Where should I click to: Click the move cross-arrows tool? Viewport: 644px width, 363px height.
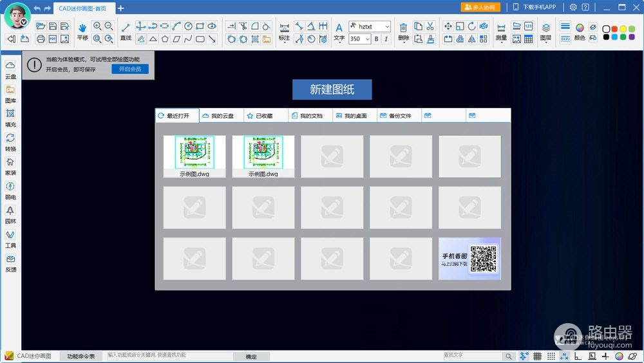(448, 26)
